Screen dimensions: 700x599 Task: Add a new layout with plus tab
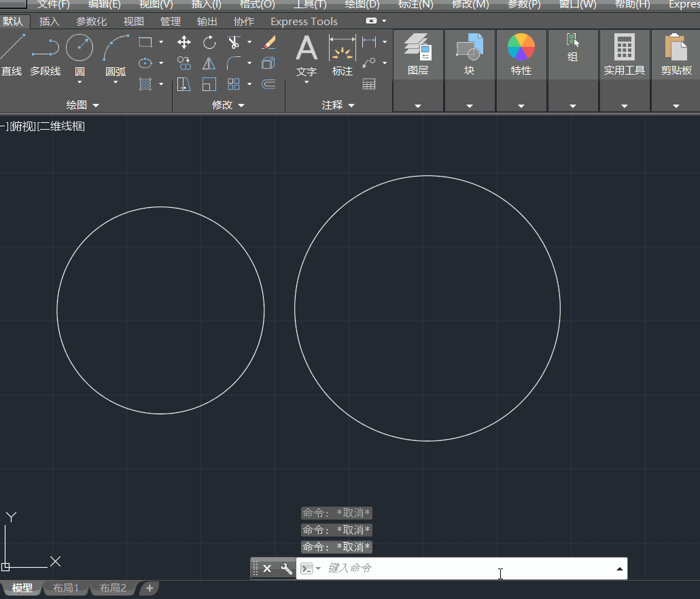click(x=149, y=588)
